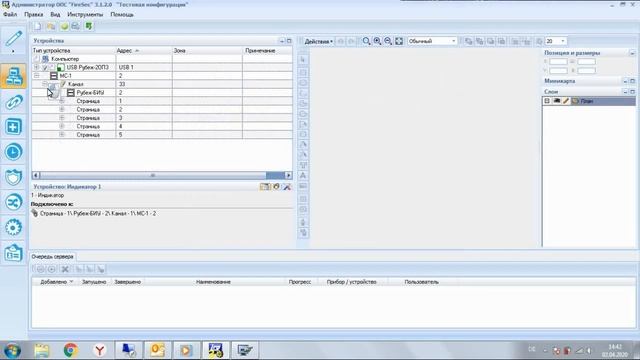
Task: Open the ID badge section in sidebar
Action: point(13,253)
